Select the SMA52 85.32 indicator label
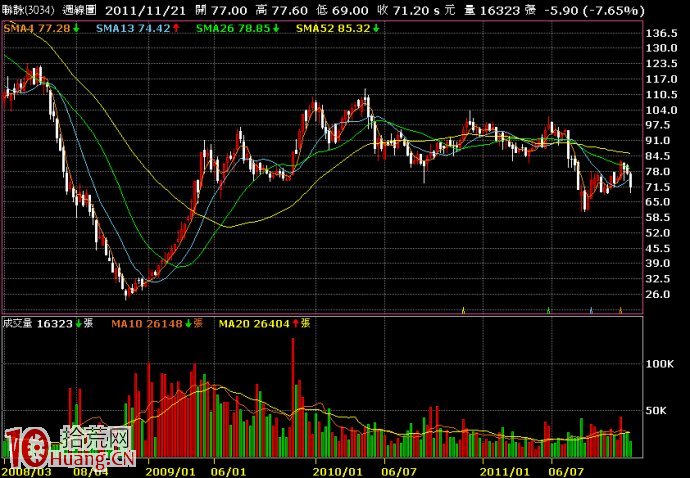This screenshot has width=690, height=478. 333,29
